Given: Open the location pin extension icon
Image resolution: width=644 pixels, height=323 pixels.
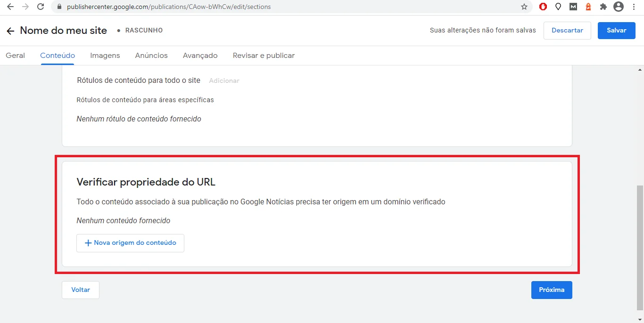Looking at the screenshot, I should (x=558, y=7).
